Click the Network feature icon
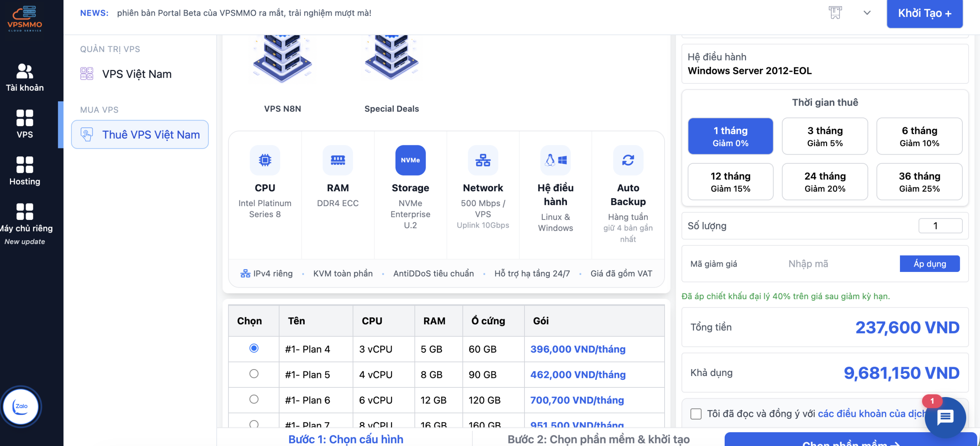This screenshot has width=980, height=446. [483, 160]
